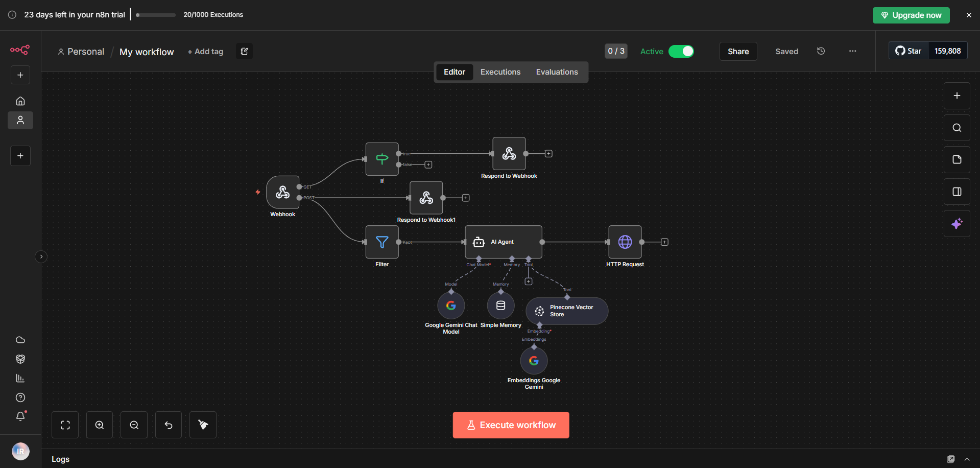Viewport: 980px width, 468px height.
Task: Click the Upgrade now button
Action: (x=911, y=15)
